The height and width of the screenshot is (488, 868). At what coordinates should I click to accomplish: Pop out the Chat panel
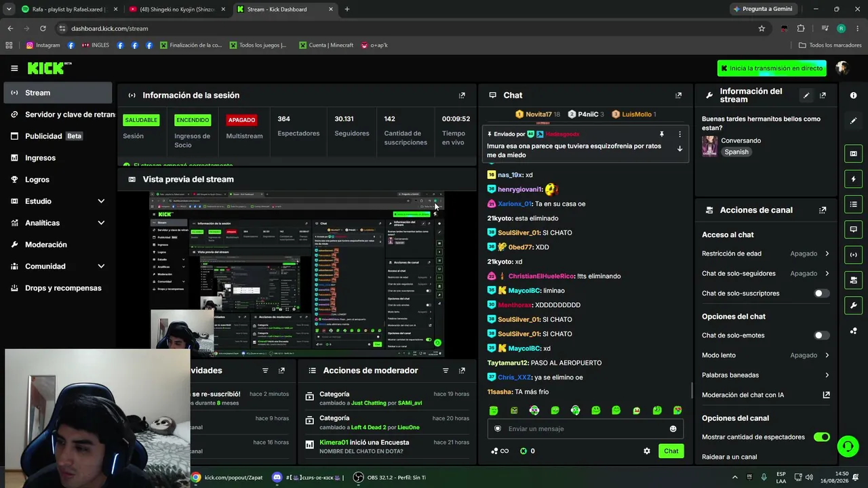pos(678,96)
